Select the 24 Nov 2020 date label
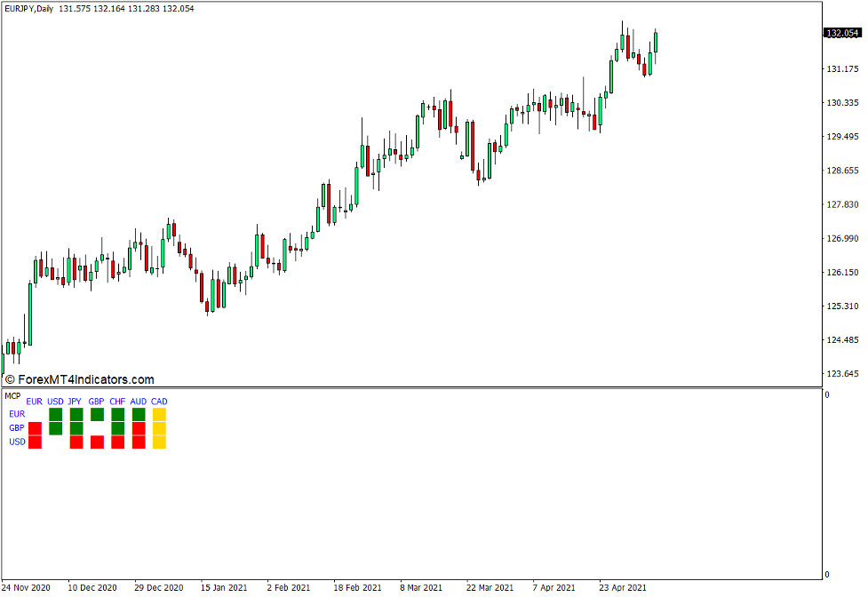The image size is (868, 597). coord(27,587)
